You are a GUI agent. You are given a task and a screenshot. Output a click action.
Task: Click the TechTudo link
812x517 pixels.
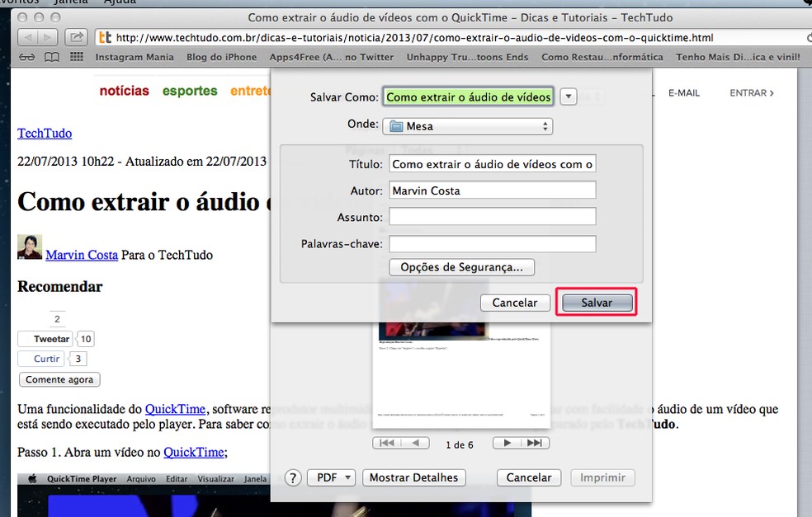[45, 133]
